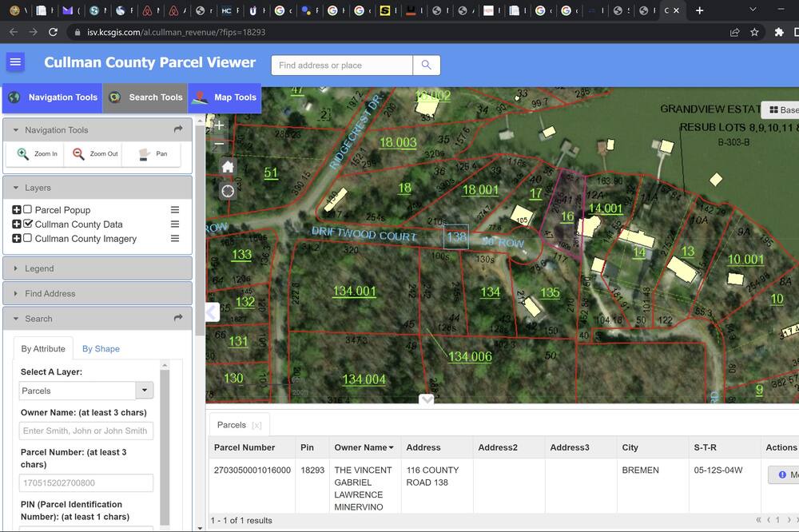This screenshot has width=799, height=532.
Task: Open Cullman County Data layer options menu
Action: (x=175, y=224)
